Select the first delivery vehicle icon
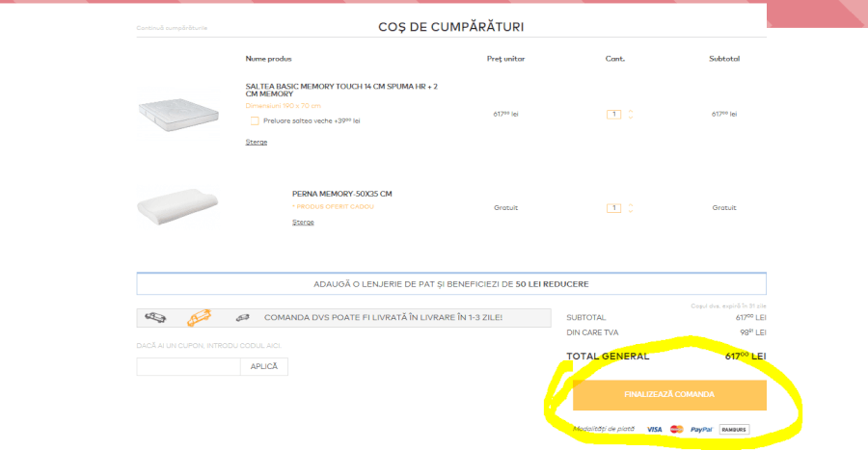This screenshot has height=450, width=868. [x=157, y=316]
